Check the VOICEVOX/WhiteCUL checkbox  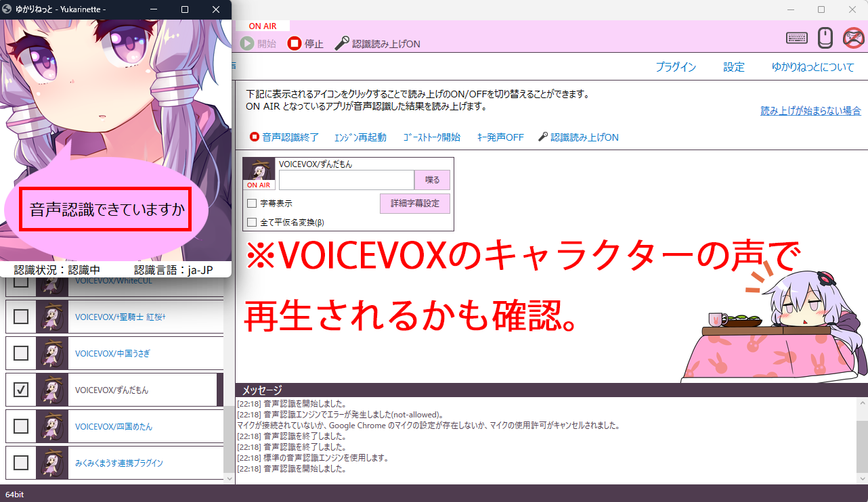(x=21, y=281)
